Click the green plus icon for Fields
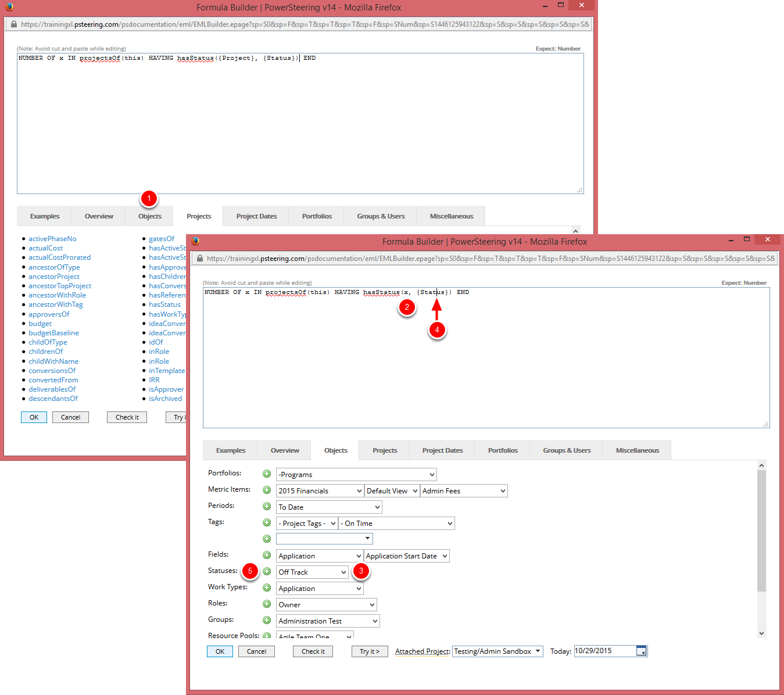 tap(267, 556)
